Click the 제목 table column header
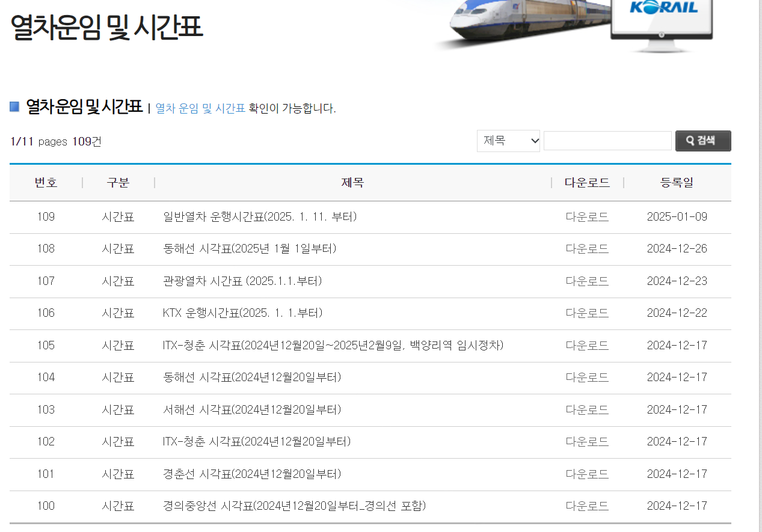This screenshot has width=762, height=532. click(x=352, y=182)
